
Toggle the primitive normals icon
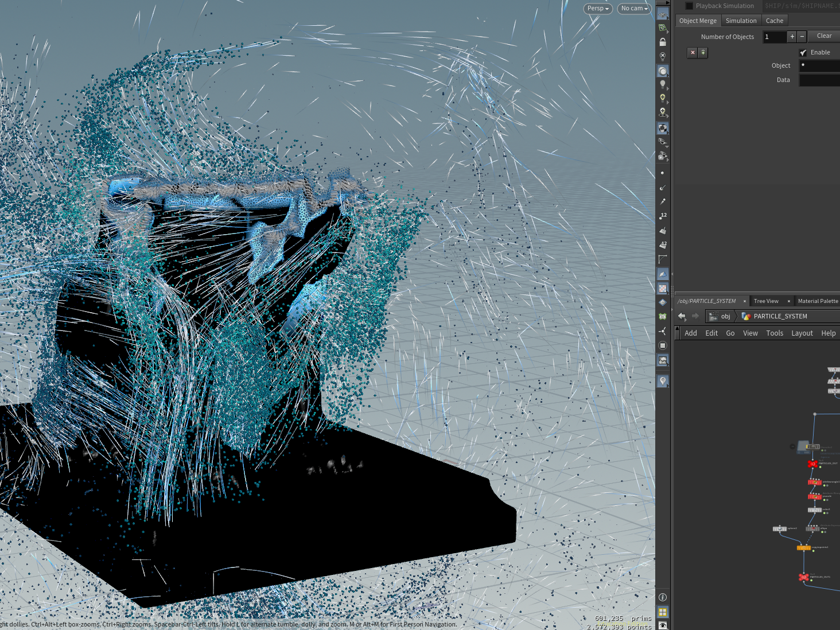663,230
